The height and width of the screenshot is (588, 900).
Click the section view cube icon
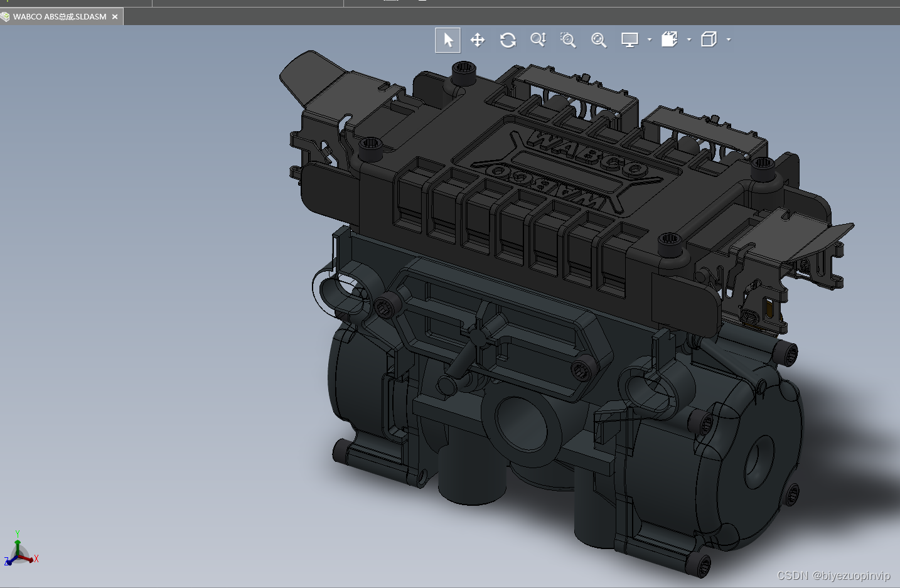670,40
